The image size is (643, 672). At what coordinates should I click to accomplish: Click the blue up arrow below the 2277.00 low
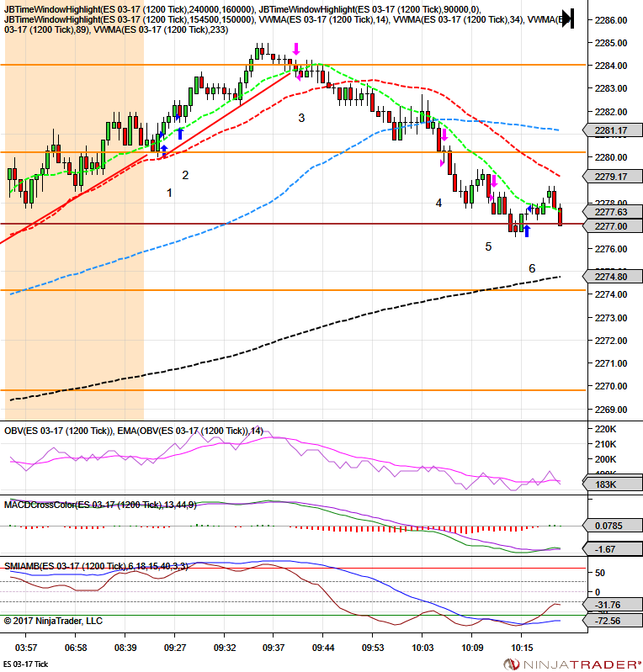click(527, 231)
